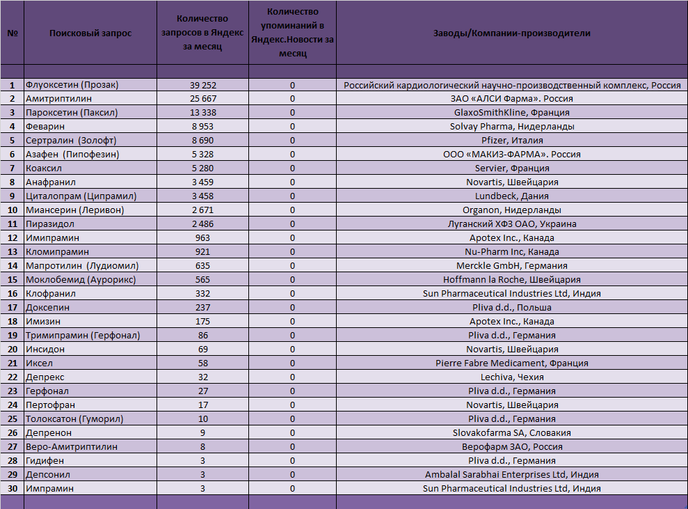Screen dimensions: 688x509
Task: Click the cell 'Slovakofarma SA, Словакия'
Action: pos(512,433)
